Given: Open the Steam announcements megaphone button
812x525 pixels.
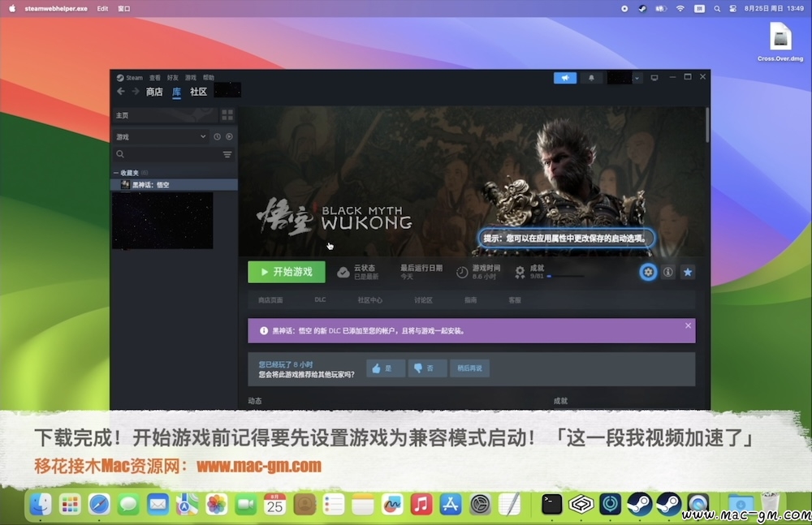Looking at the screenshot, I should 565,78.
